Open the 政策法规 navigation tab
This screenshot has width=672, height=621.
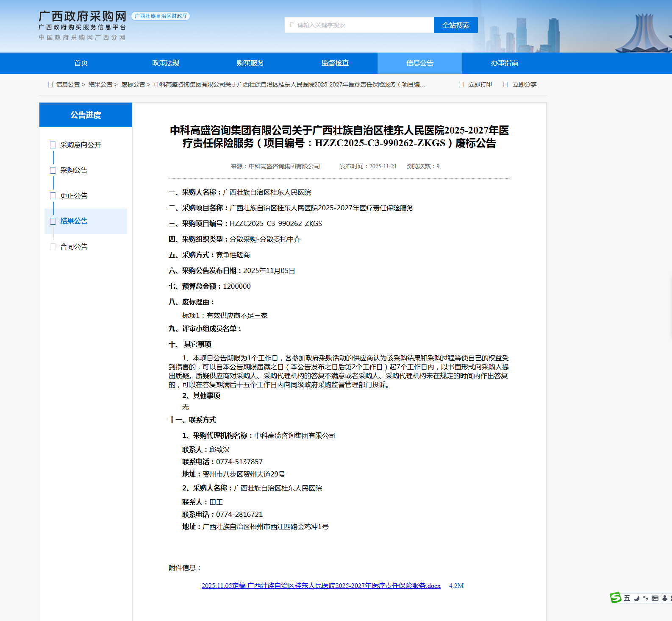tap(166, 63)
